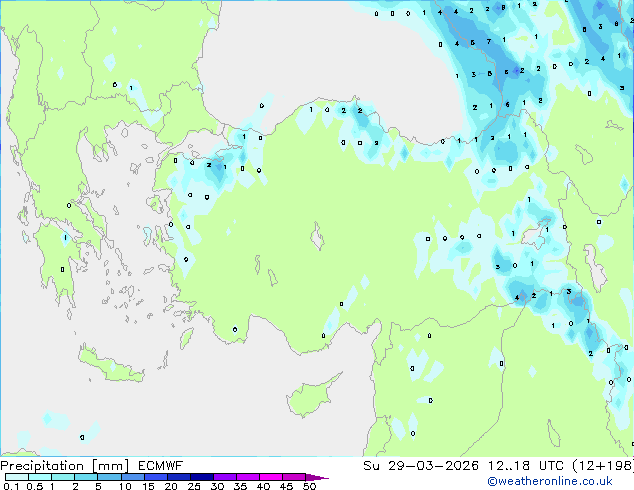This screenshot has width=634, height=490.
Task: Click the 0.1–0.5 mm legend swatch
Action: [17, 477]
